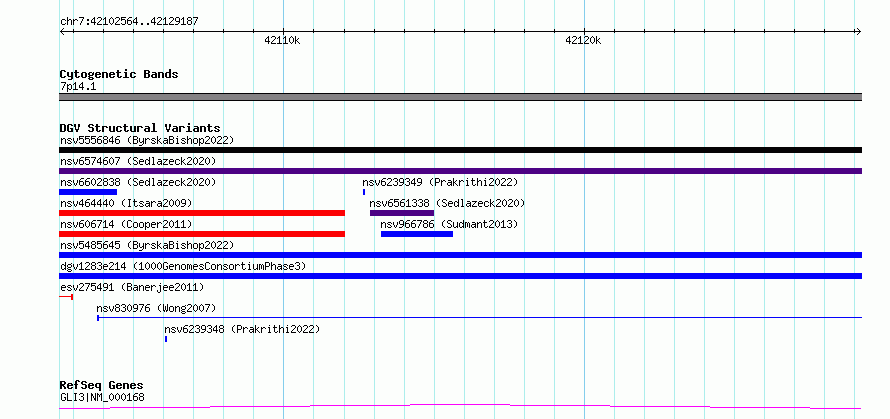Screen dimensions: 890x419
Task: Click the RefSeq Genes track heading
Action: 102,386
